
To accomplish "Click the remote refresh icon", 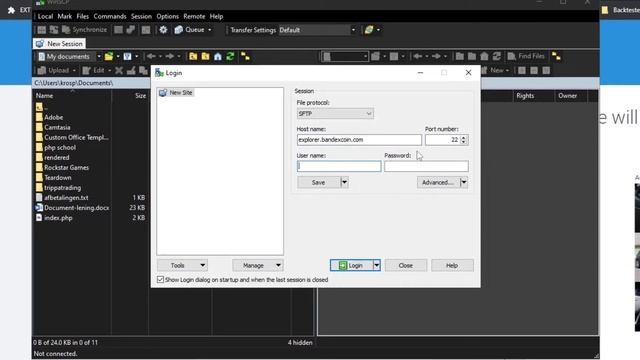I will [496, 56].
